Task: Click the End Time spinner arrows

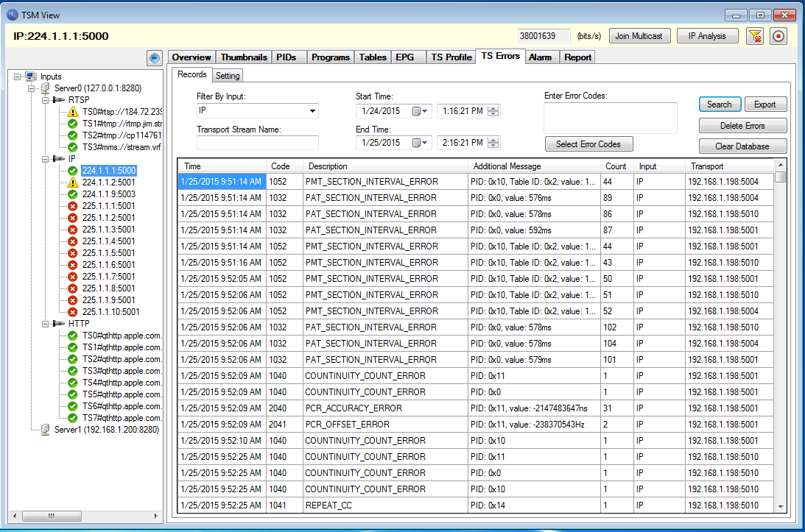Action: point(493,143)
